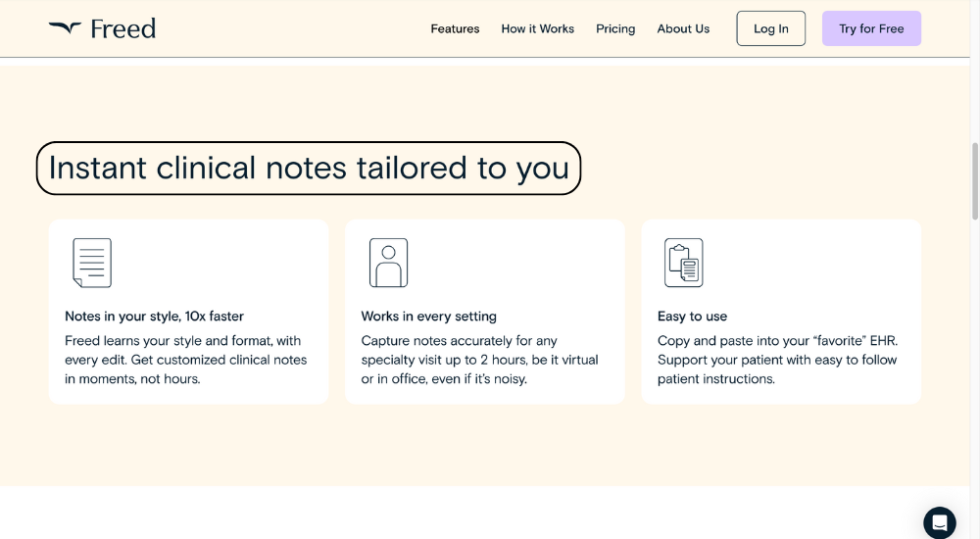The image size is (980, 539).
Task: Click the Try for Free button
Action: pyautogui.click(x=871, y=29)
